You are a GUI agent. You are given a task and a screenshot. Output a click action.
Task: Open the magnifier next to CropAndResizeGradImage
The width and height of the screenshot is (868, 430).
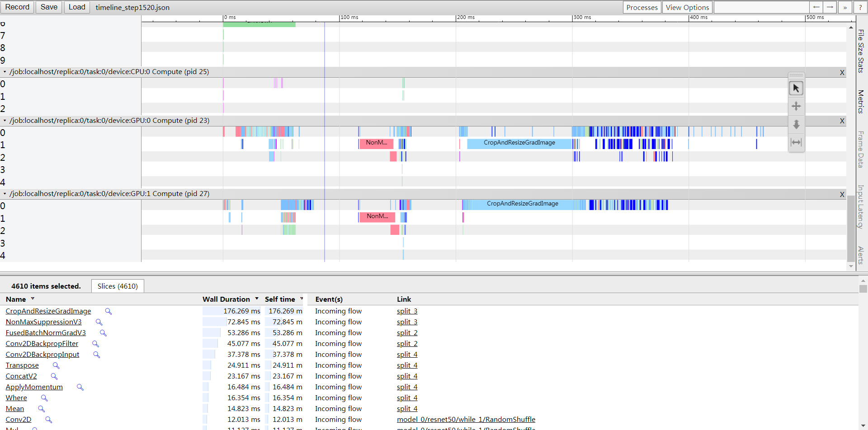108,311
